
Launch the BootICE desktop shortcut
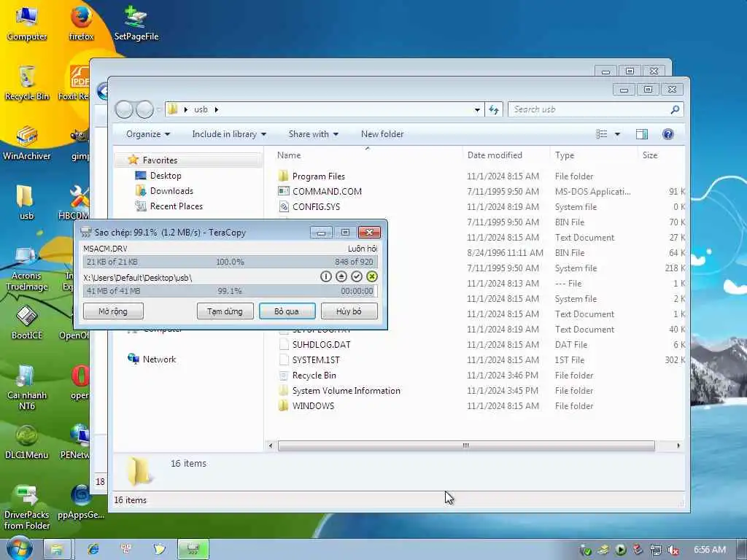[x=27, y=323]
